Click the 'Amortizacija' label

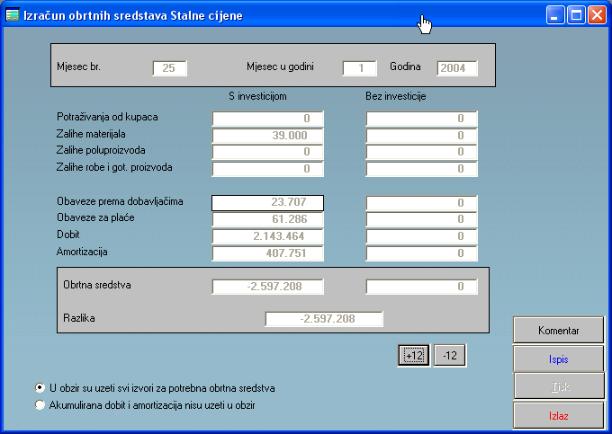click(82, 252)
